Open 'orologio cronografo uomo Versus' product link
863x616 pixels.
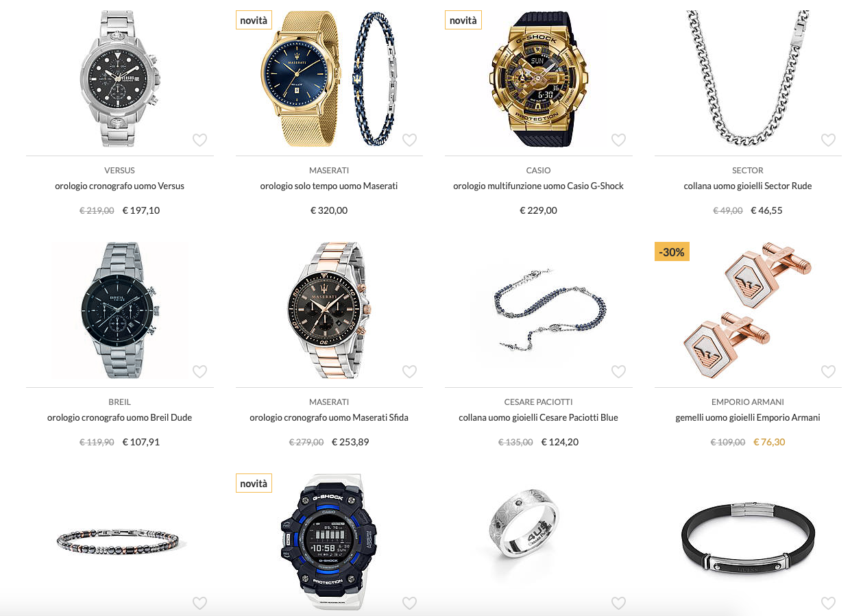120,186
